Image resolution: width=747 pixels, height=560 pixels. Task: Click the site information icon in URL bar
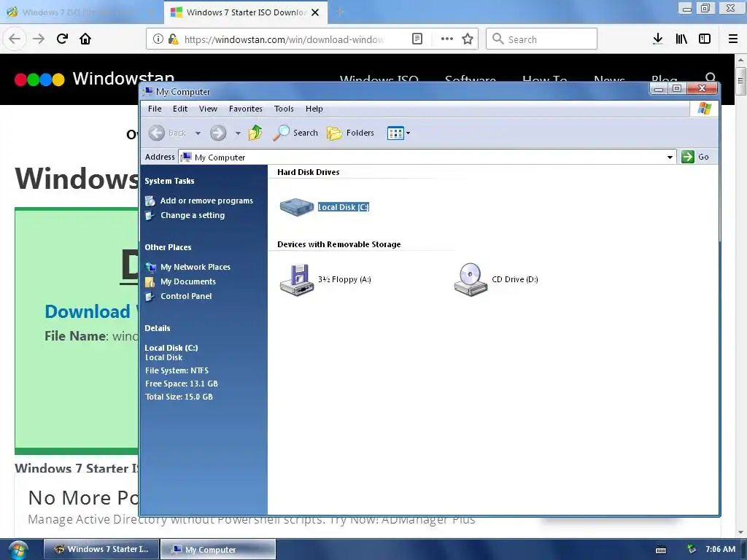(x=158, y=39)
